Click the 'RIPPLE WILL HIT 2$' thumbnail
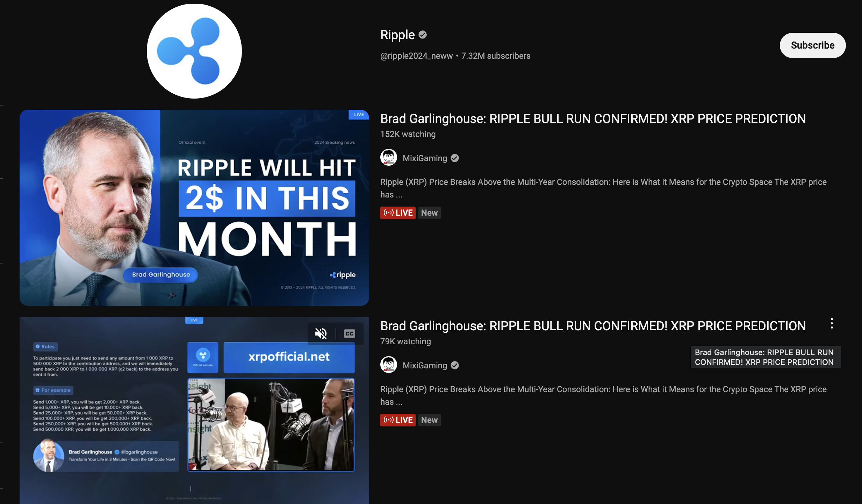 click(x=194, y=208)
